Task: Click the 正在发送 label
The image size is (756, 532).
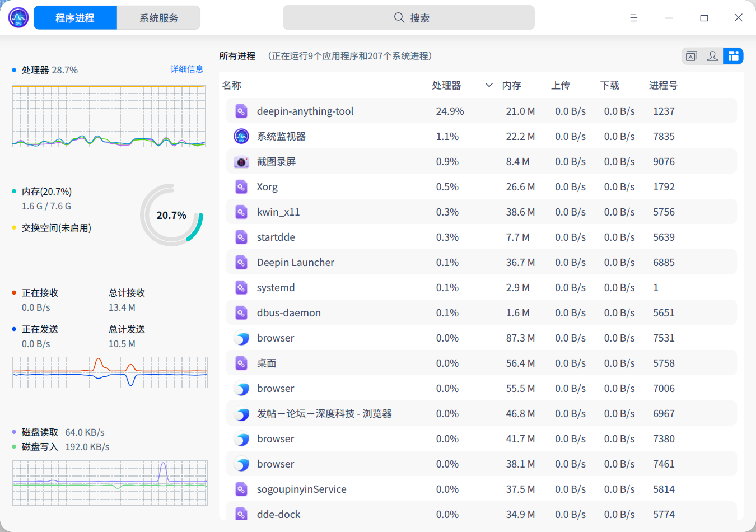Action: click(40, 329)
